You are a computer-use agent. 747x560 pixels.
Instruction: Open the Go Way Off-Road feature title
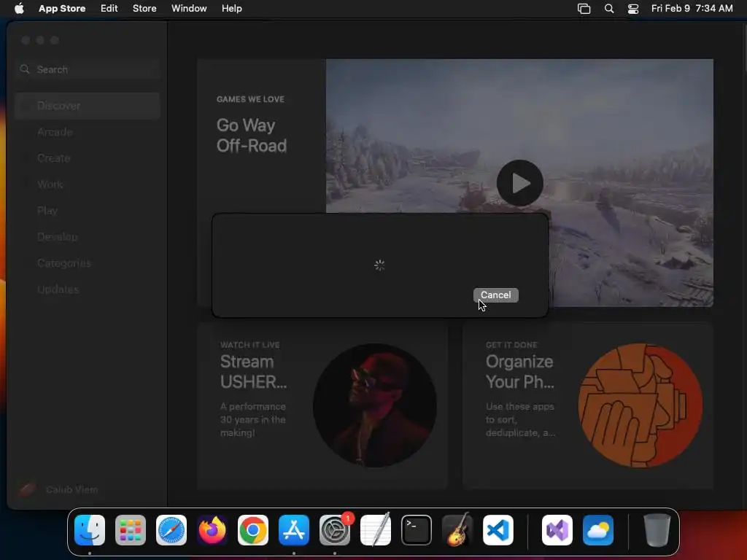252,135
